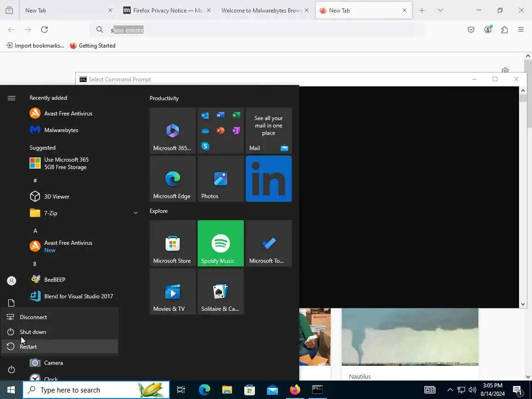The height and width of the screenshot is (399, 532).
Task: Open the Microsoft To Do tile
Action: click(269, 243)
